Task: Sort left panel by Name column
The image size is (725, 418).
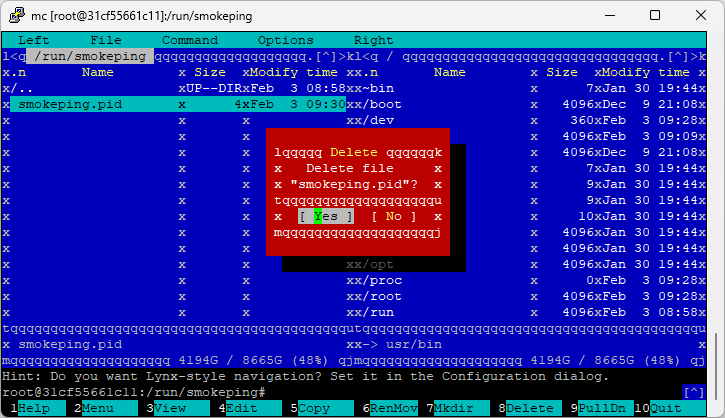Action: 98,72
